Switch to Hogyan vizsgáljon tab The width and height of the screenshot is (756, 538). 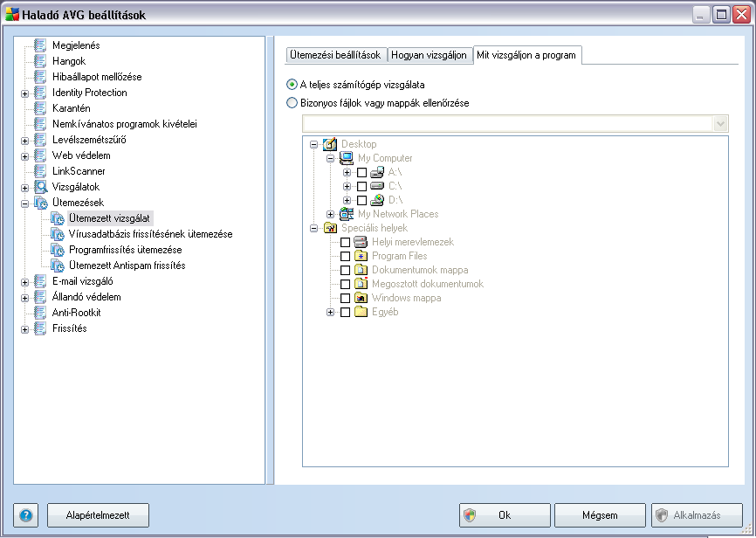click(430, 55)
